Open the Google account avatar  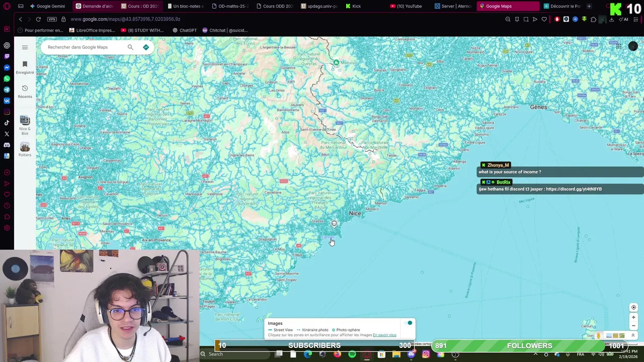coord(633,46)
